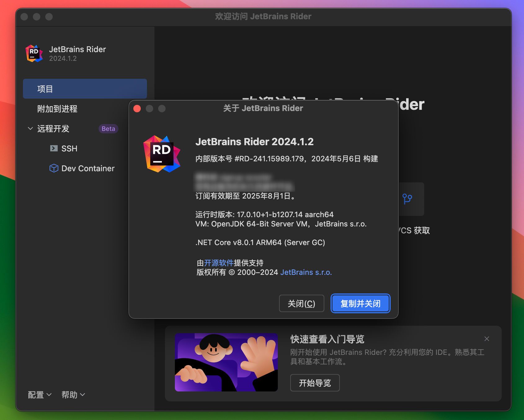Open the 配置 dropdown menu
The width and height of the screenshot is (524, 420).
tap(40, 395)
